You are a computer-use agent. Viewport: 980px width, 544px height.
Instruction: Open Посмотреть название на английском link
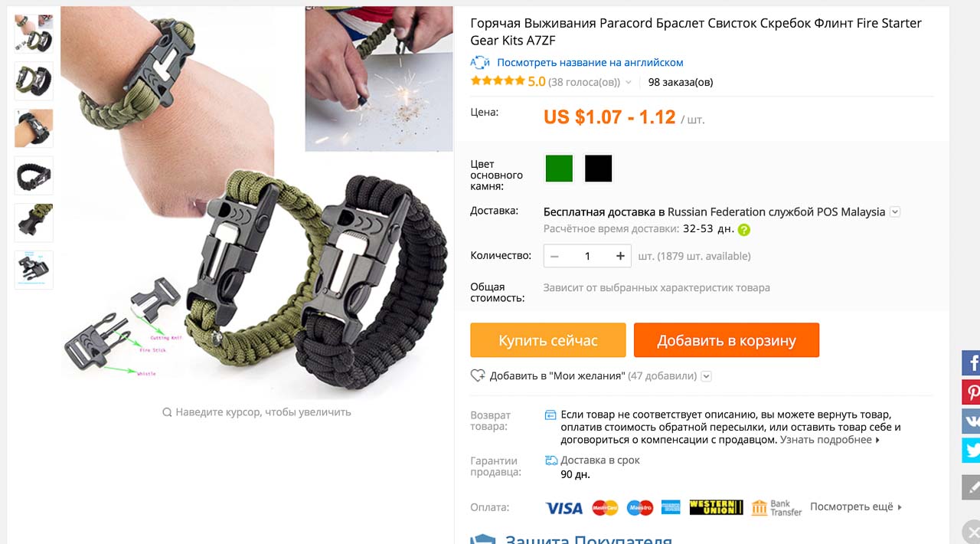590,63
